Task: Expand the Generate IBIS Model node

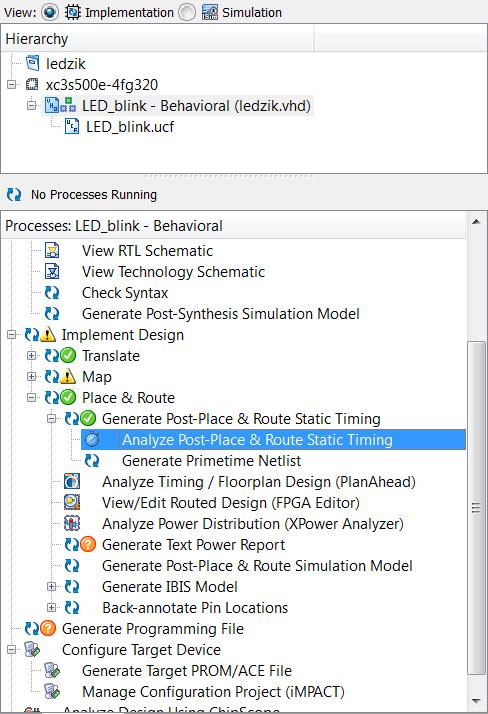Action: [51, 586]
